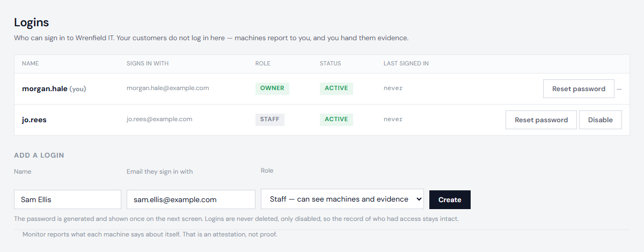644x252 pixels.
Task: Click the morgan.hale@example.com email
Action: tap(168, 88)
